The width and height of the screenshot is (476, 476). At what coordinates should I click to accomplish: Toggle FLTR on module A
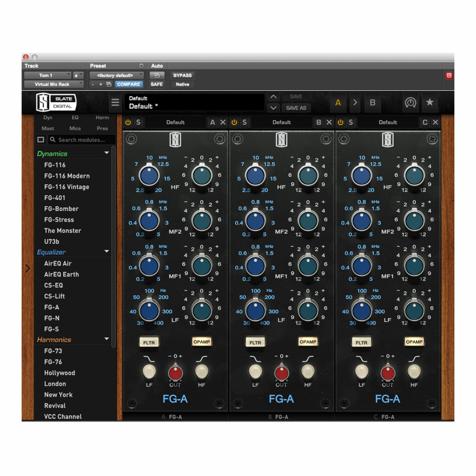pos(149,343)
